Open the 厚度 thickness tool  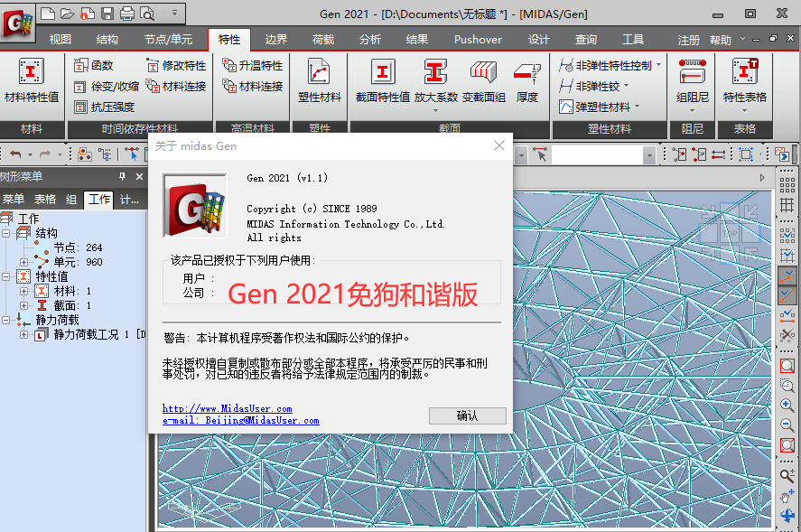click(527, 80)
